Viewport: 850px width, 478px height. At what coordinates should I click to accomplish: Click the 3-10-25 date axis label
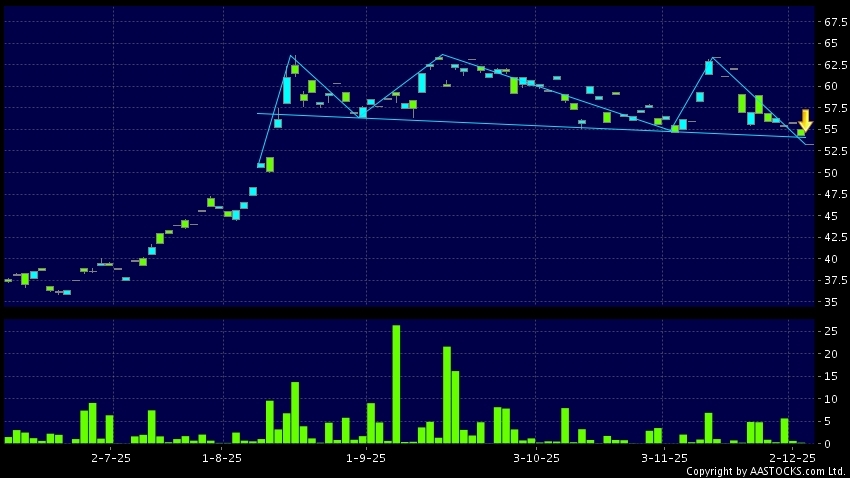coord(537,457)
